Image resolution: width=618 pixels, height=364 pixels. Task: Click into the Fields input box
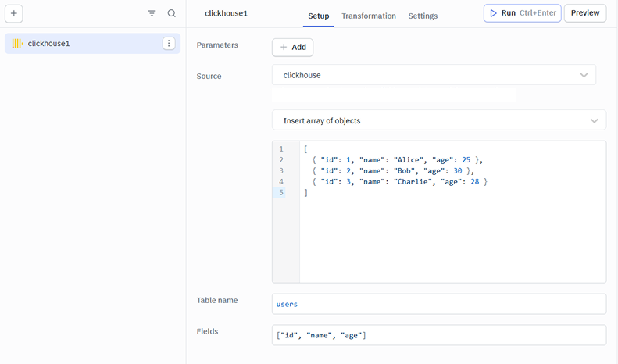(438, 335)
